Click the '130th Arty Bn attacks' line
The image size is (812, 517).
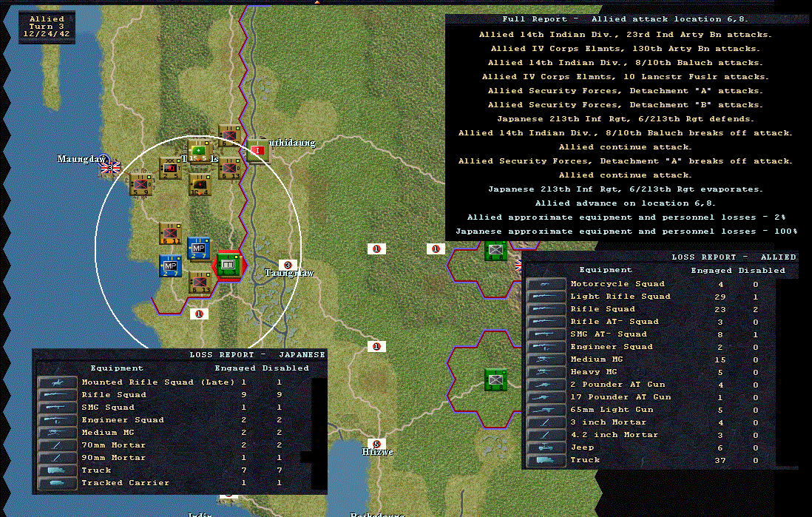626,49
